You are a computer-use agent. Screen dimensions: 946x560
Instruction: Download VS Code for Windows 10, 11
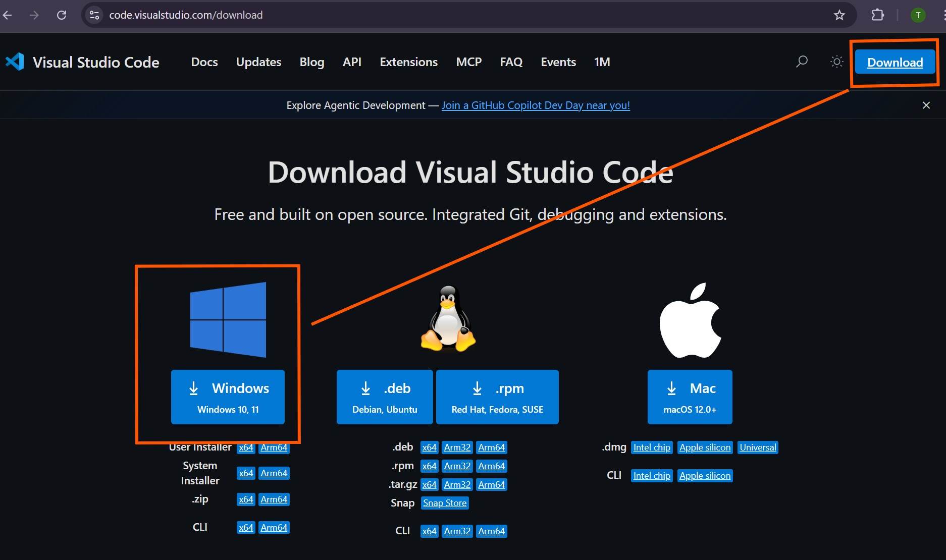228,397
